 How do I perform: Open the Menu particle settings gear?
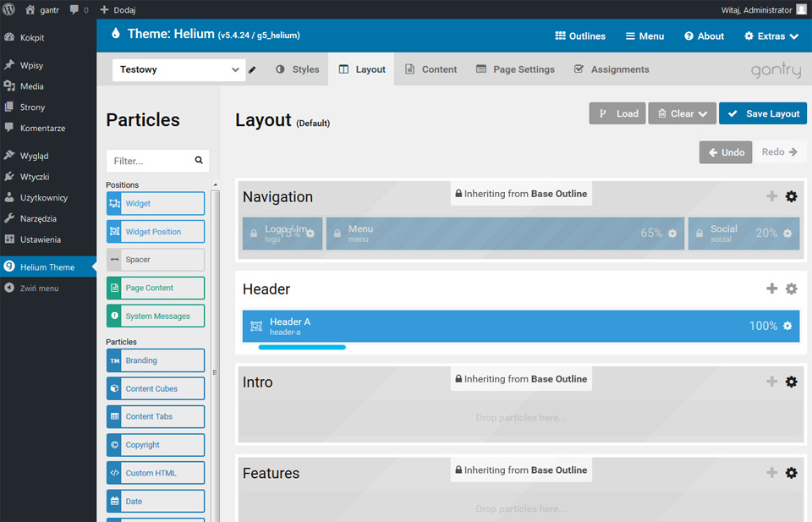pyautogui.click(x=672, y=234)
